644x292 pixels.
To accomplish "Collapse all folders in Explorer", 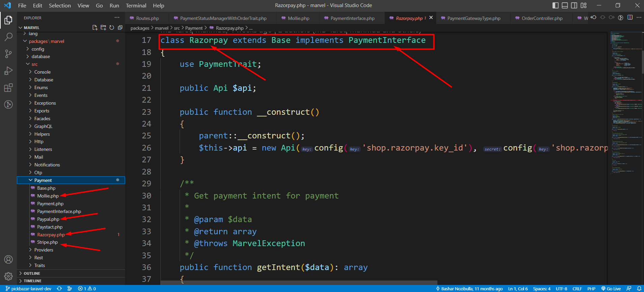I will point(120,28).
